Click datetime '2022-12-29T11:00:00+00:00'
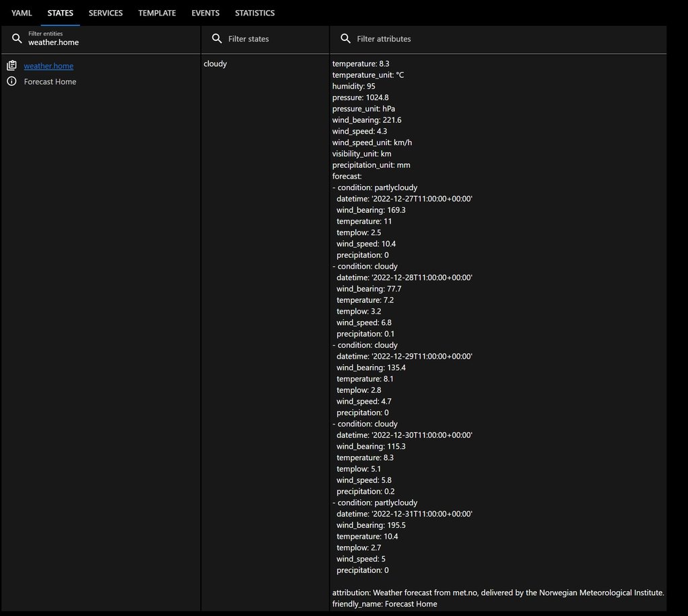This screenshot has height=616, width=688. click(404, 356)
